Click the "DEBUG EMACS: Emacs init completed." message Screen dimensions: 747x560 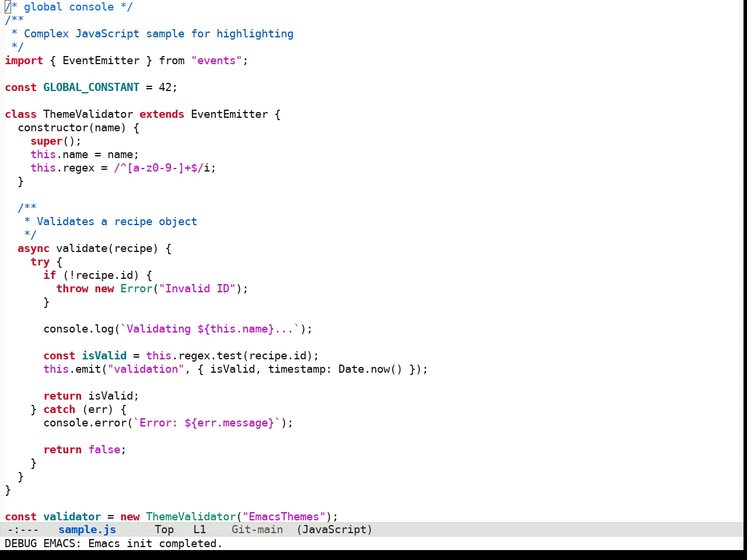coord(114,544)
